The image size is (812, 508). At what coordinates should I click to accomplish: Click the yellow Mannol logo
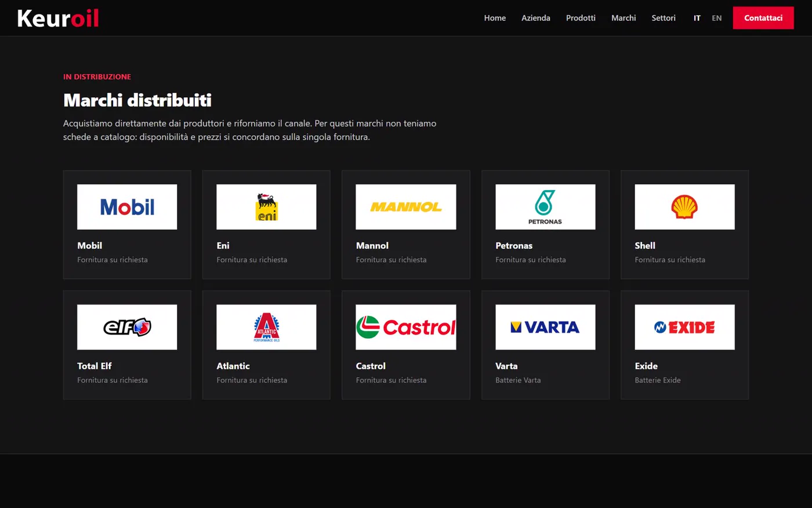point(406,207)
